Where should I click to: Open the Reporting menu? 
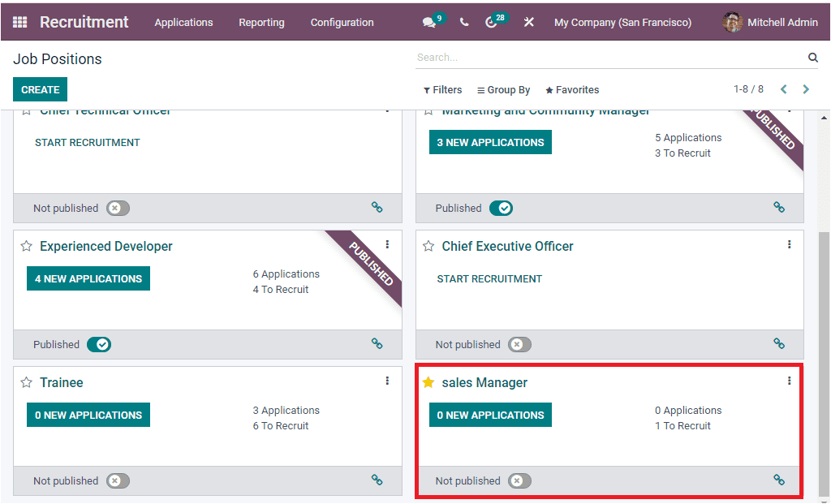[x=261, y=22]
